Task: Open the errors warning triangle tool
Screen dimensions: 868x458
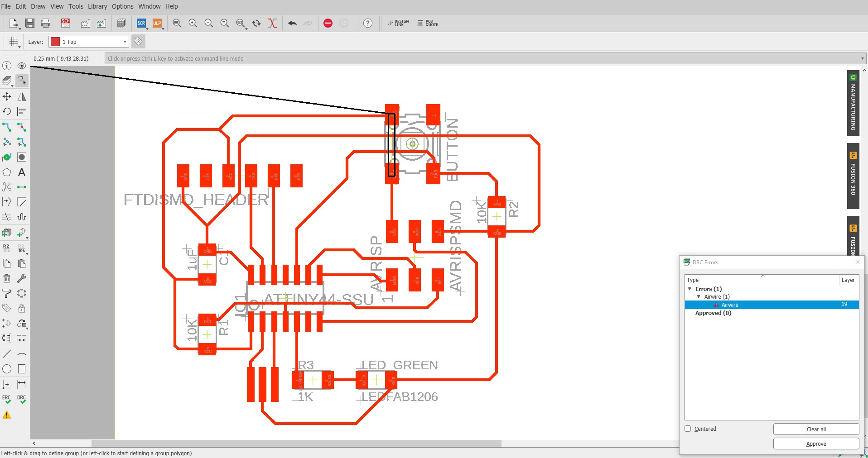Action: (x=7, y=415)
